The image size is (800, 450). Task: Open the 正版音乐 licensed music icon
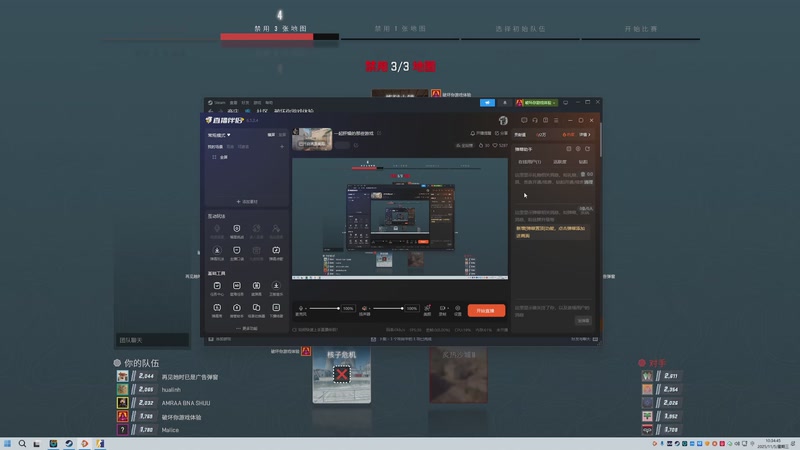coord(276,286)
